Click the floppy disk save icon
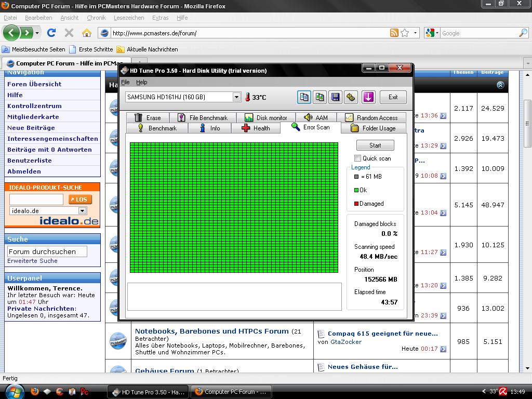This screenshot has height=399, width=532. click(336, 97)
